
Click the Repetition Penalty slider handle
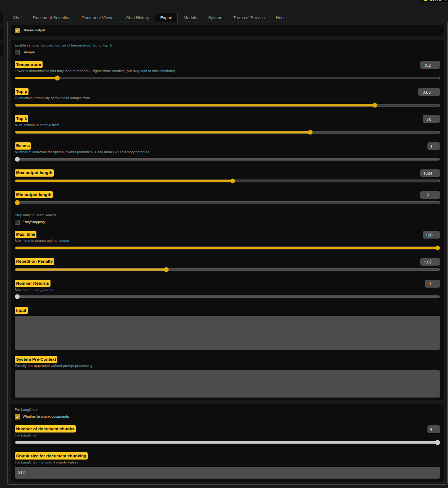166,269
